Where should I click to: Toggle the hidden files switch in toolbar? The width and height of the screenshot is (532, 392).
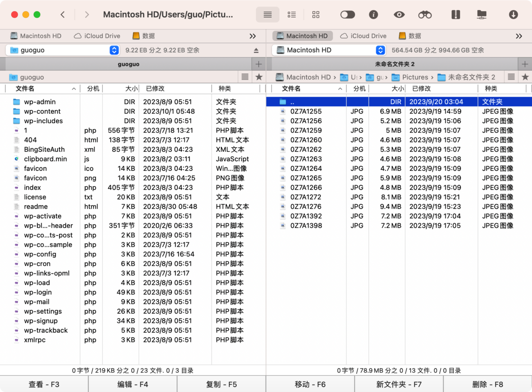point(348,15)
